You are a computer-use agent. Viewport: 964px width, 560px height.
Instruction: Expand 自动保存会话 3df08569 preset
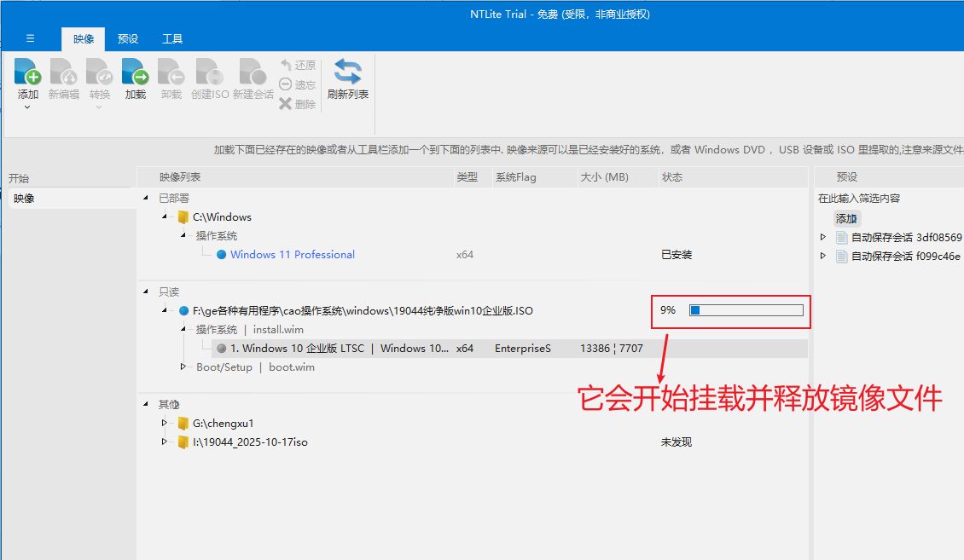pos(823,237)
